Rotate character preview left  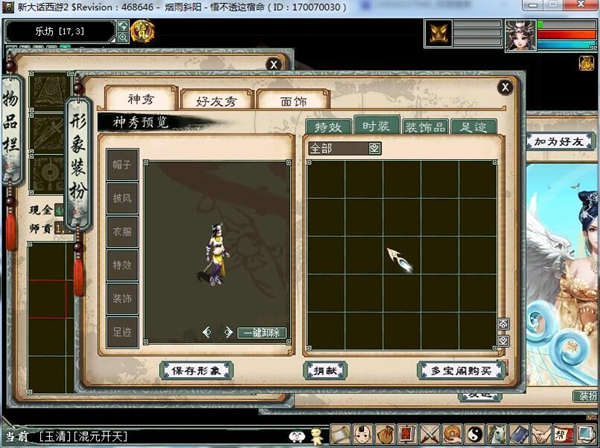pos(206,332)
